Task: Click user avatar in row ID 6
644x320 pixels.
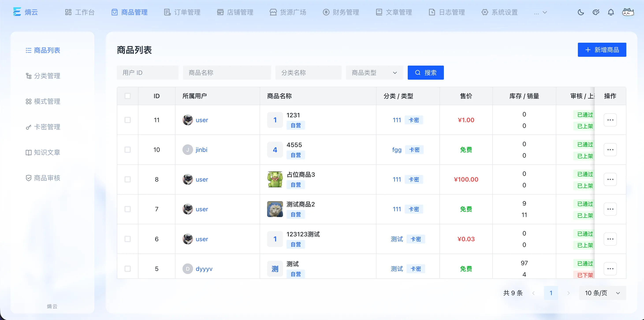Action: click(x=188, y=239)
